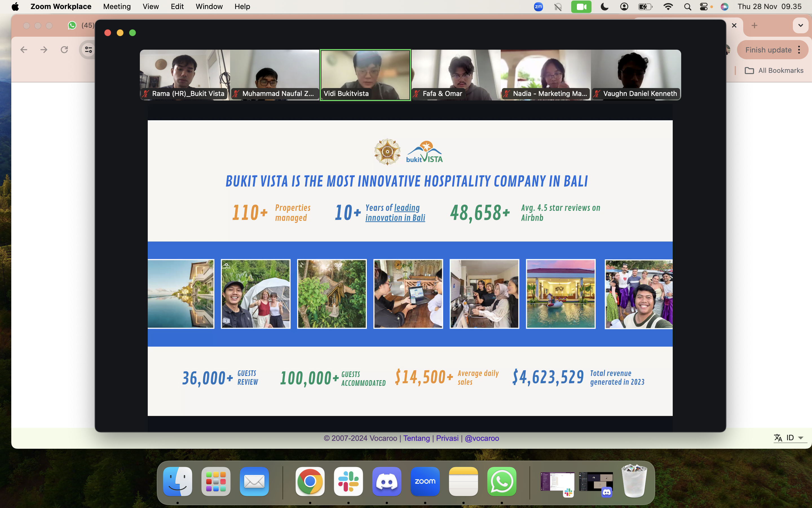Open All Bookmarks folder in Chrome
This screenshot has height=508, width=812.
(774, 71)
